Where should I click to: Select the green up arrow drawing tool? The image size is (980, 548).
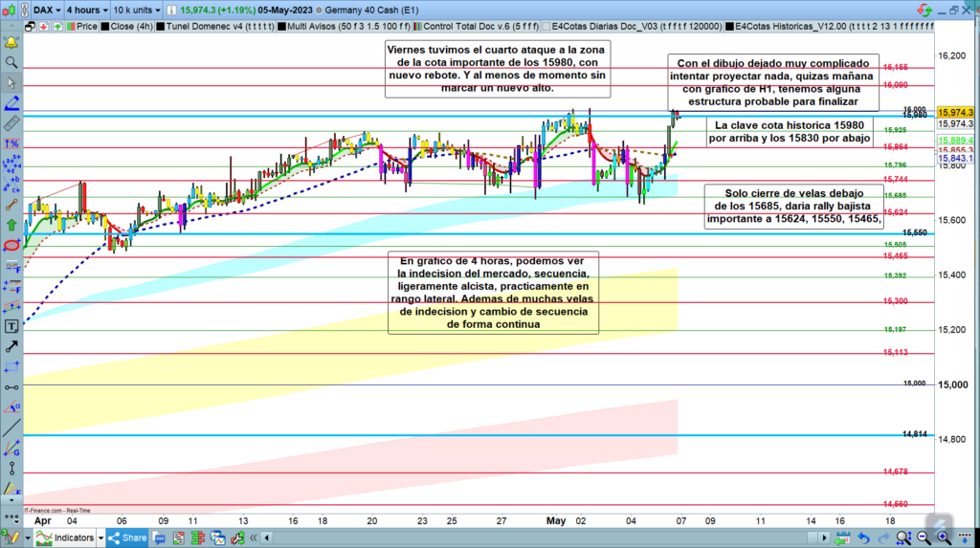pyautogui.click(x=11, y=225)
